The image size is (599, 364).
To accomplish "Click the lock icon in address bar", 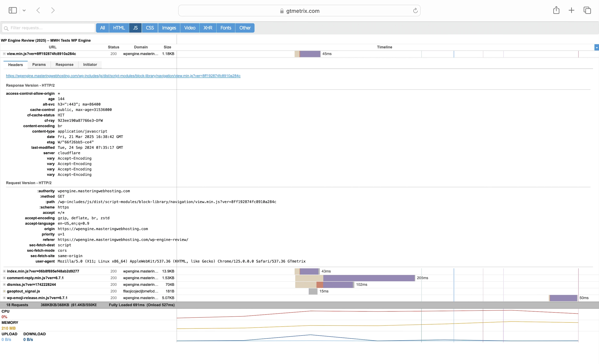I will (x=282, y=11).
